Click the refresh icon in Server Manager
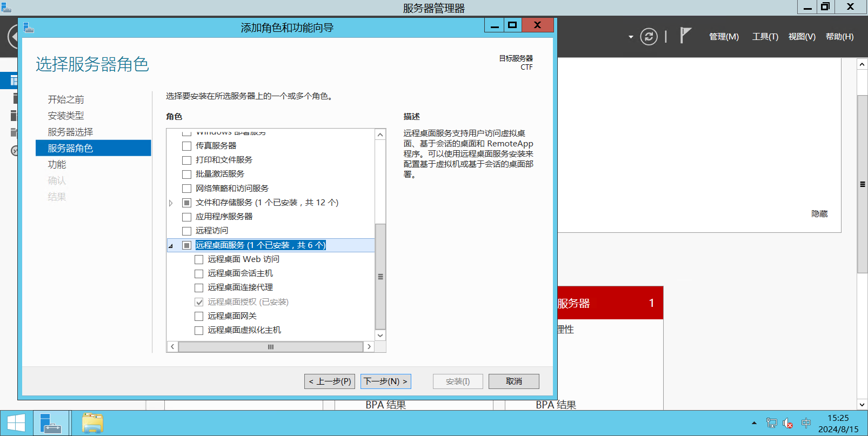Screen dimensions: 868x436 (x=649, y=37)
